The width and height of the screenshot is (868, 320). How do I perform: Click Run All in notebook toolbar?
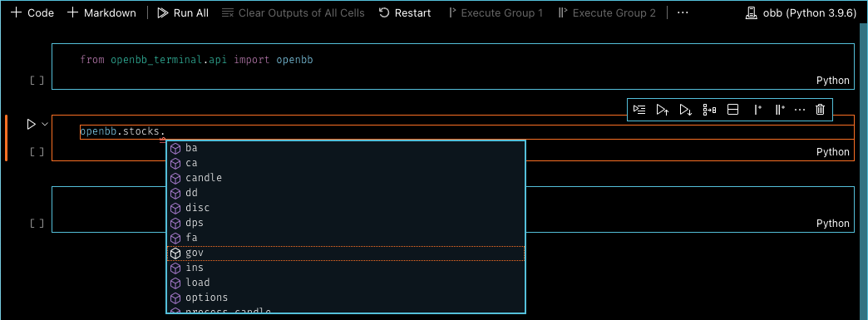[183, 12]
